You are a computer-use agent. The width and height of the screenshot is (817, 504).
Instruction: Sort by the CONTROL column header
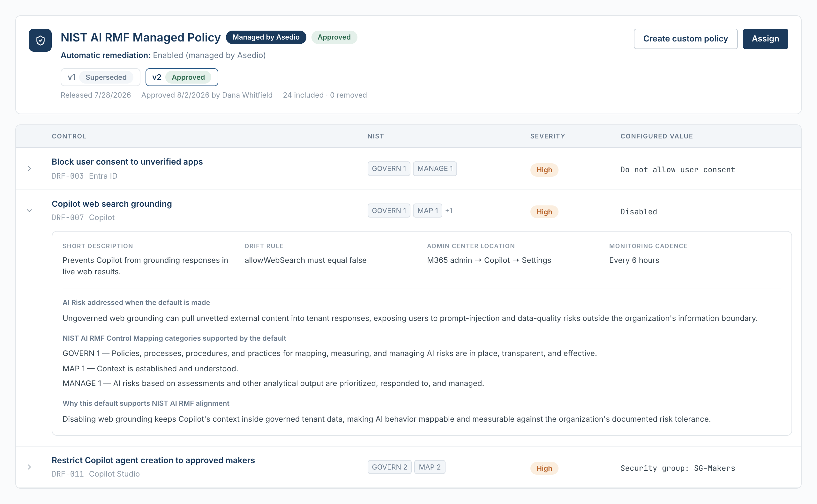69,136
